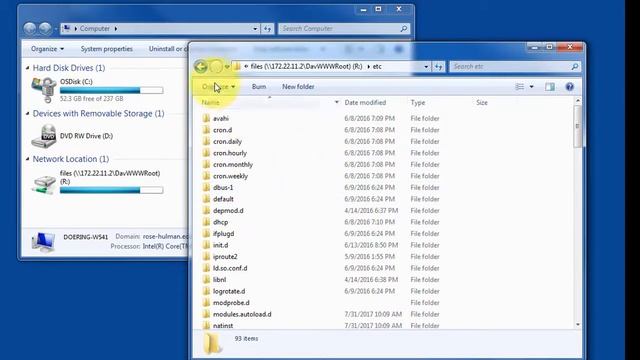This screenshot has height=360, width=640.
Task: Toggle the preview pane icon
Action: pyautogui.click(x=550, y=87)
